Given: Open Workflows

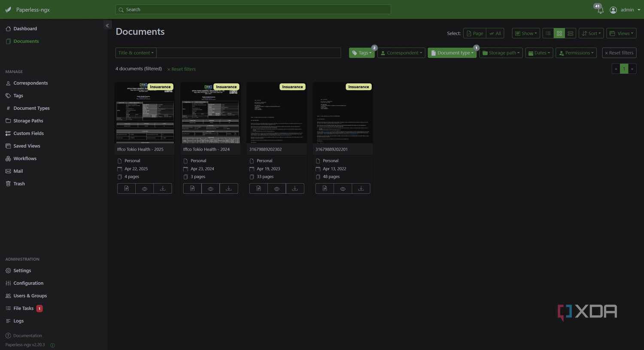Looking at the screenshot, I should 25,158.
